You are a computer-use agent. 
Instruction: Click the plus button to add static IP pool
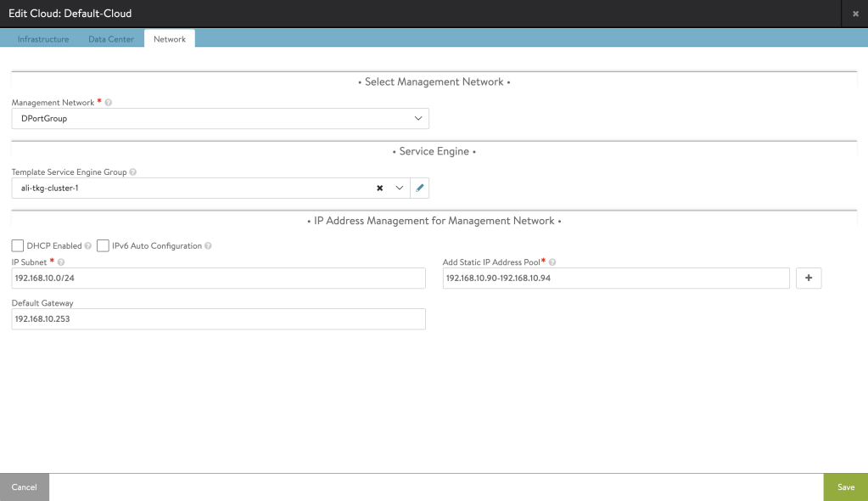[808, 279]
